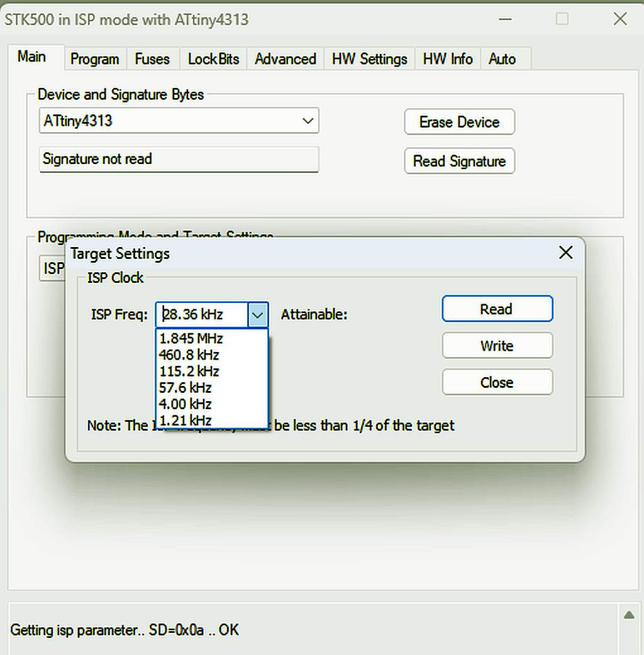
Task: Go to the LockBits tab
Action: coord(213,59)
